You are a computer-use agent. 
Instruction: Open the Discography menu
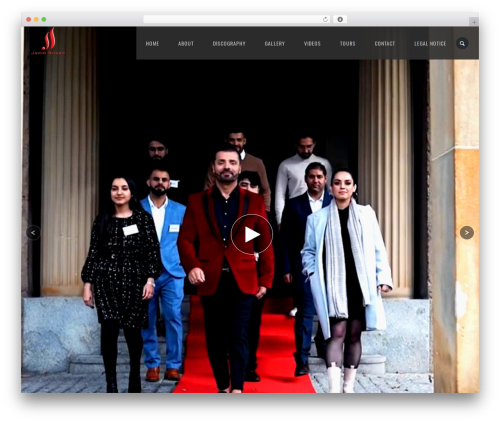(229, 44)
